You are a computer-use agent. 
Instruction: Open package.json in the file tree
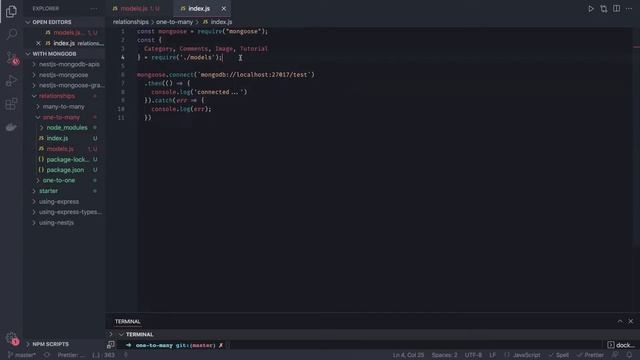point(65,170)
